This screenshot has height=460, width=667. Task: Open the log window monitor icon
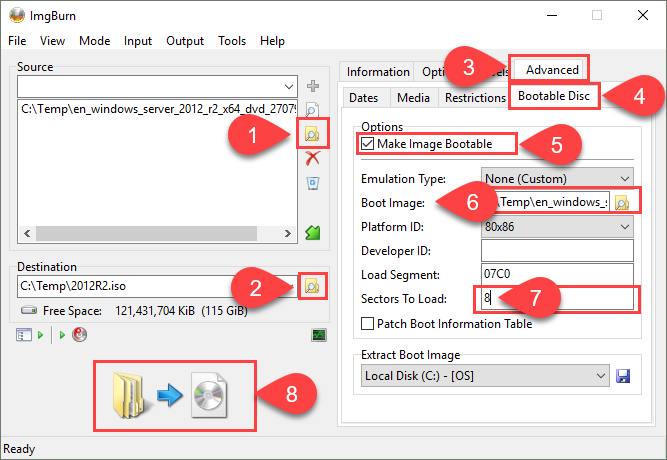319,335
